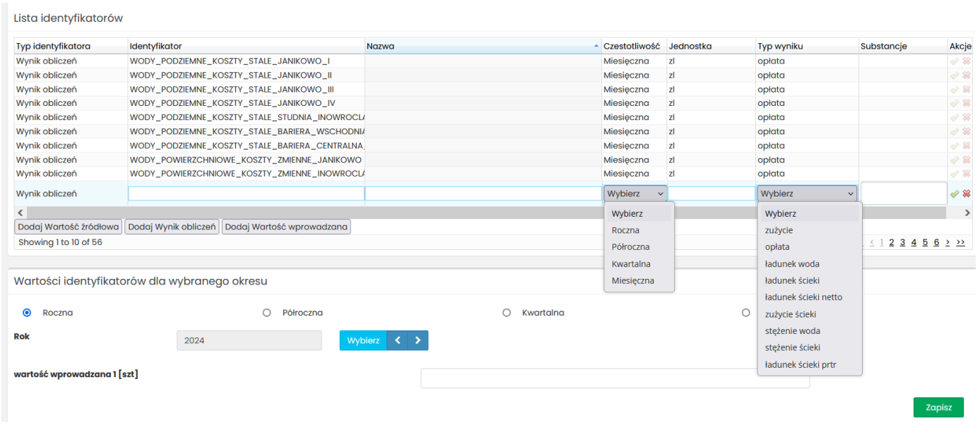This screenshot has width=980, height=425.
Task: Click the new-row Identyfikator input field
Action: coord(246,193)
